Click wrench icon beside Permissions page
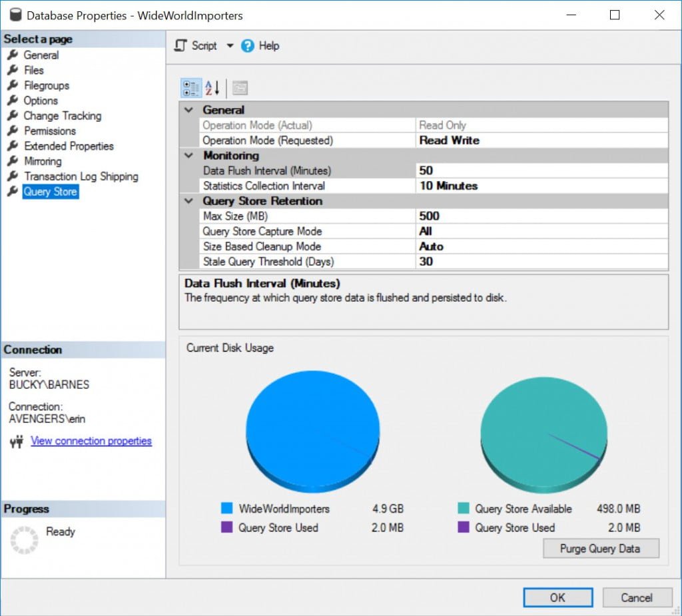682x616 pixels. click(x=13, y=131)
